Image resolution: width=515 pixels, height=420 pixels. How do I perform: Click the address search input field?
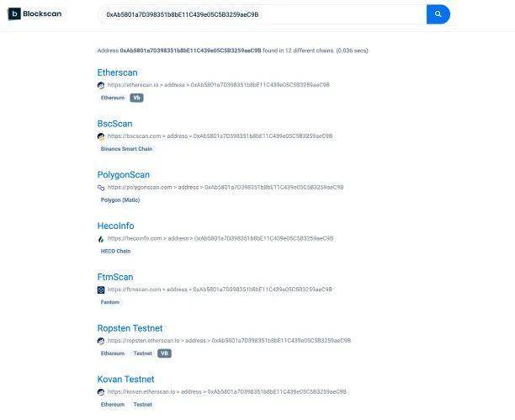click(263, 14)
